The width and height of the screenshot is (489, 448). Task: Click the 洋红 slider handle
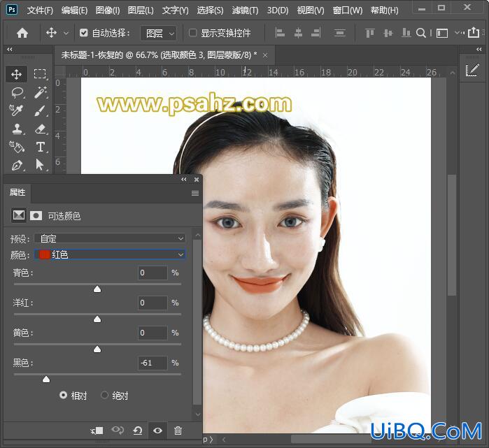click(x=97, y=319)
